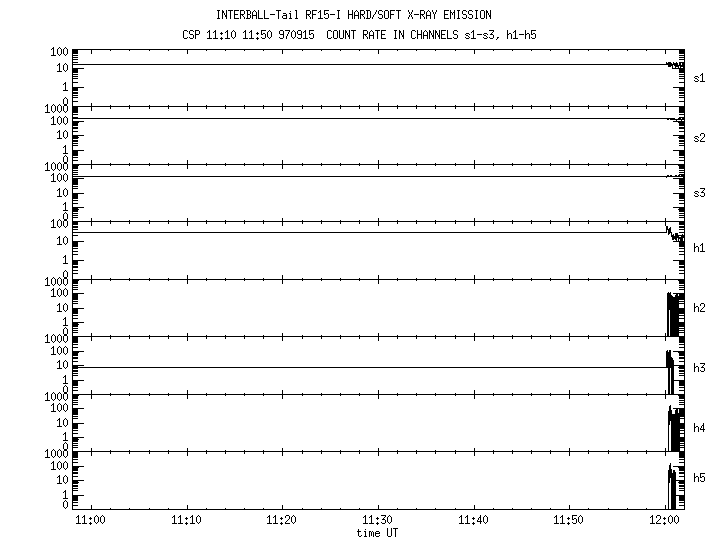Click the 11:20 time axis label
This screenshot has height=550, width=720.
[281, 520]
